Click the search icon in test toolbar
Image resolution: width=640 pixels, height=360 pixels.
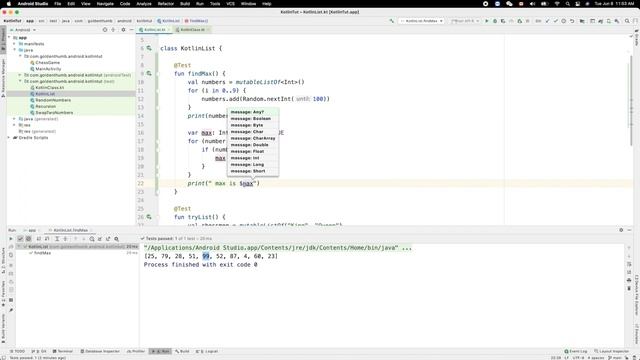tap(116, 239)
